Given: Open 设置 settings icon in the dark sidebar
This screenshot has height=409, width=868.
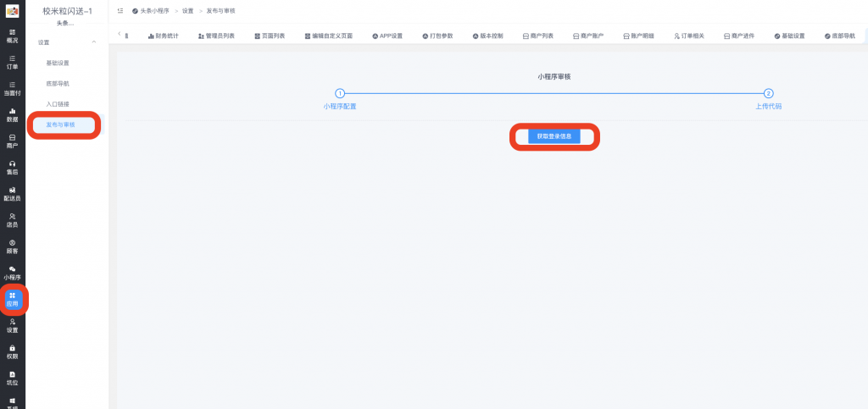Looking at the screenshot, I should pos(12,325).
